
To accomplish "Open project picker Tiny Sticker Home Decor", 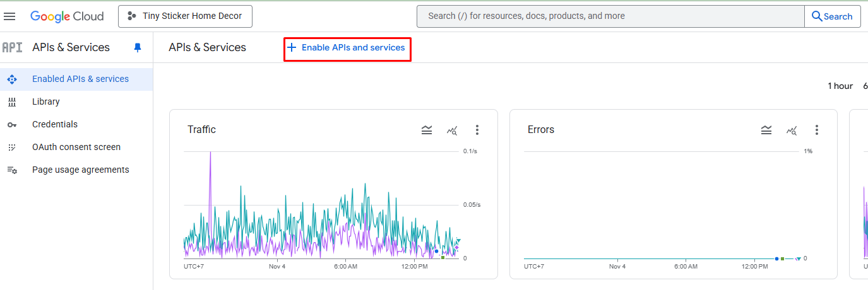I will (185, 16).
